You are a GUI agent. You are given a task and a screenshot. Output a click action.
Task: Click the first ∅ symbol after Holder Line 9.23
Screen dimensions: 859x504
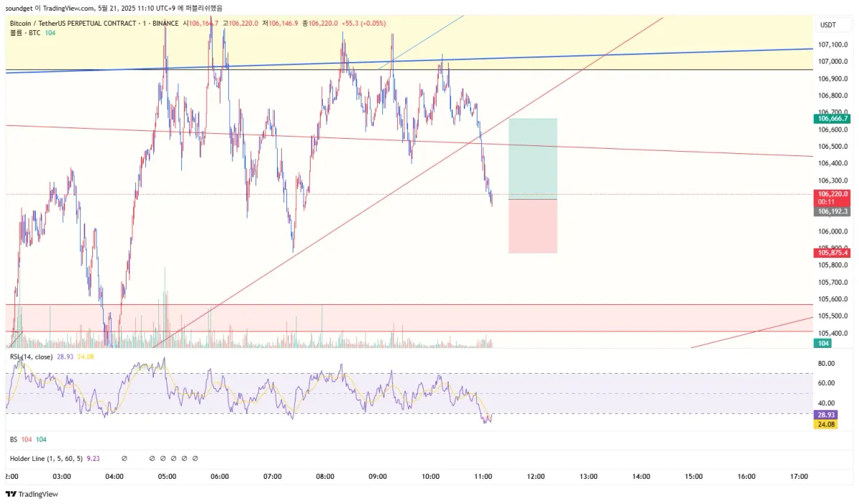click(125, 458)
